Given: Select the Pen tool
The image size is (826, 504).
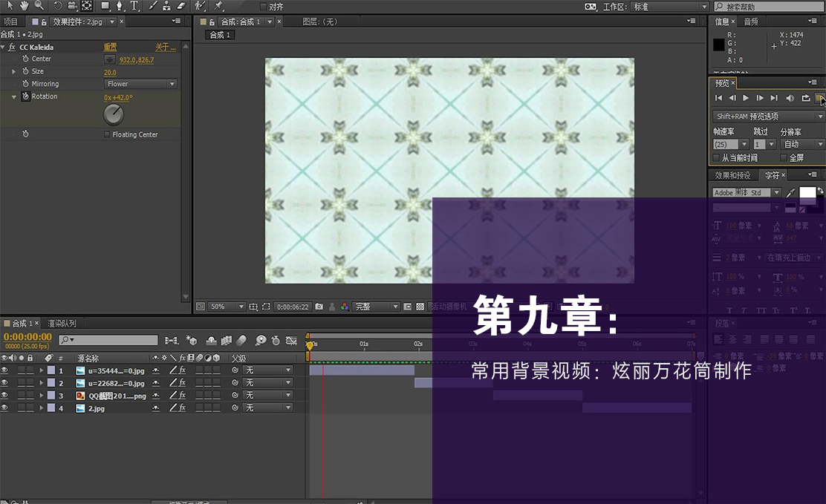Looking at the screenshot, I should click(x=120, y=6).
